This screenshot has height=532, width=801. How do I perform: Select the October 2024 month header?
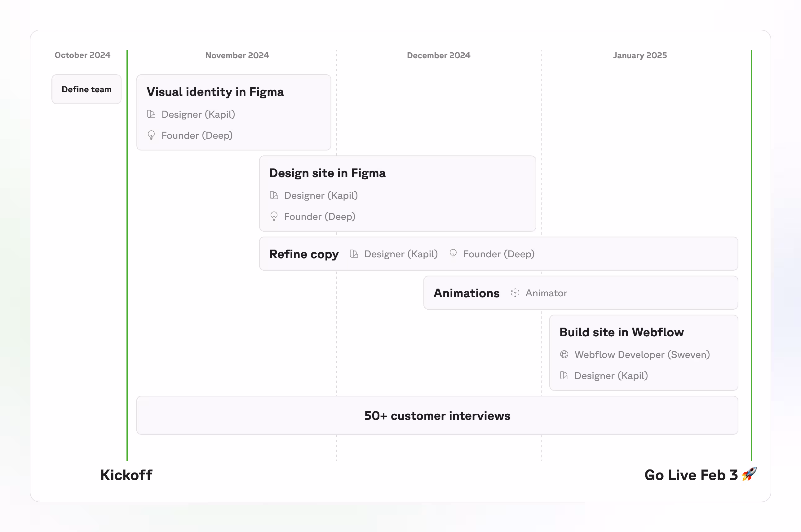click(82, 55)
